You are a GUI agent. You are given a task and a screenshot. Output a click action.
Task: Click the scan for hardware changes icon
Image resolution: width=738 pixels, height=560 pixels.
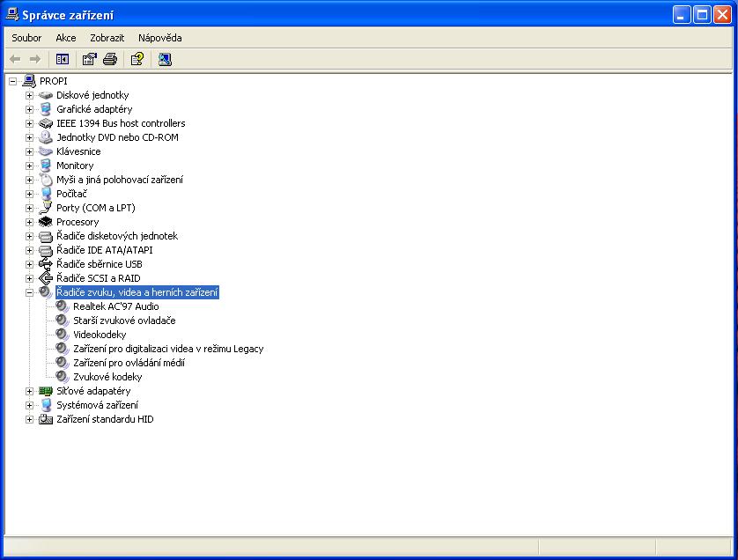point(165,59)
